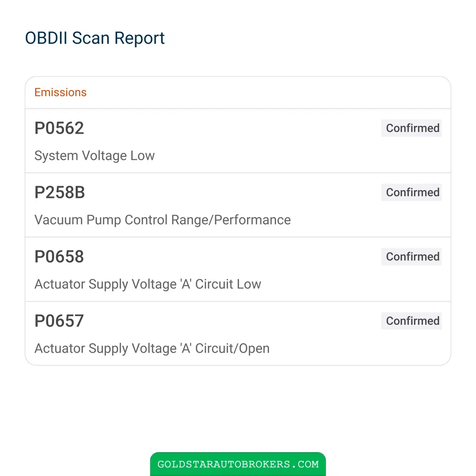Open the P258B trouble code

[x=60, y=192]
